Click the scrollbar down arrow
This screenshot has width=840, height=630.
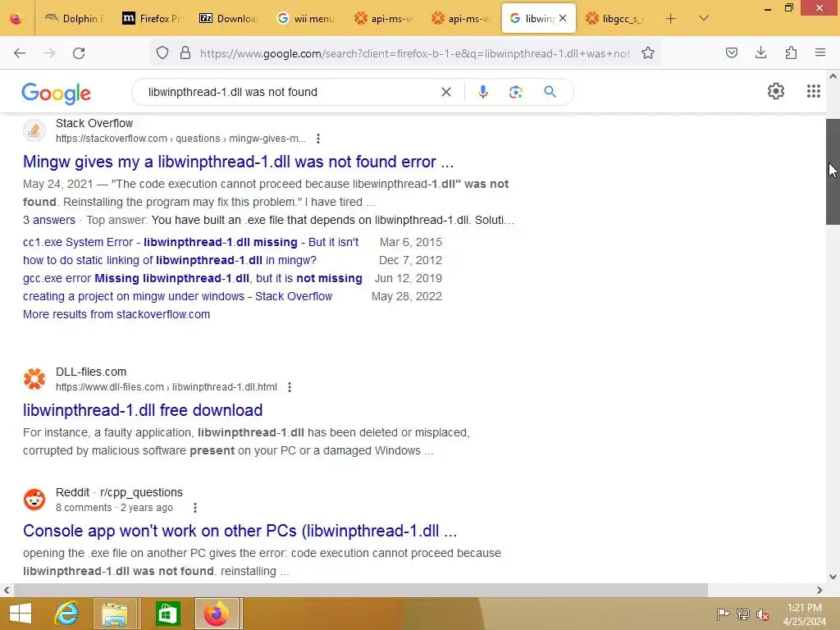point(833,577)
